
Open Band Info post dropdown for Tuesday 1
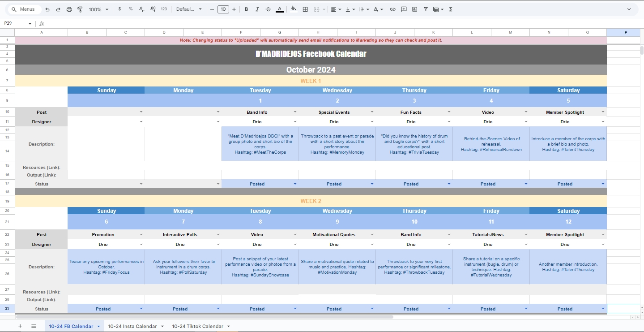[x=295, y=112]
